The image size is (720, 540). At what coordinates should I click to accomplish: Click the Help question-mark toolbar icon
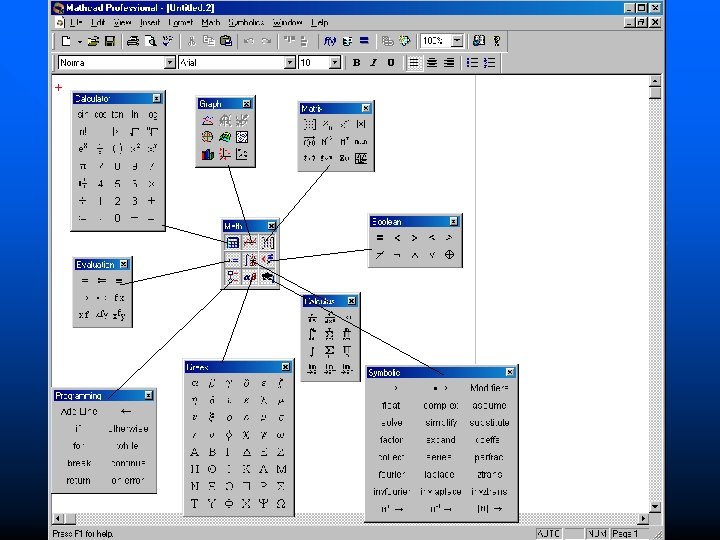coord(496,41)
